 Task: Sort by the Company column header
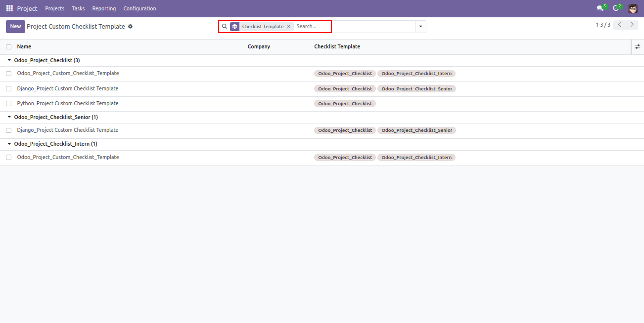[x=259, y=46]
